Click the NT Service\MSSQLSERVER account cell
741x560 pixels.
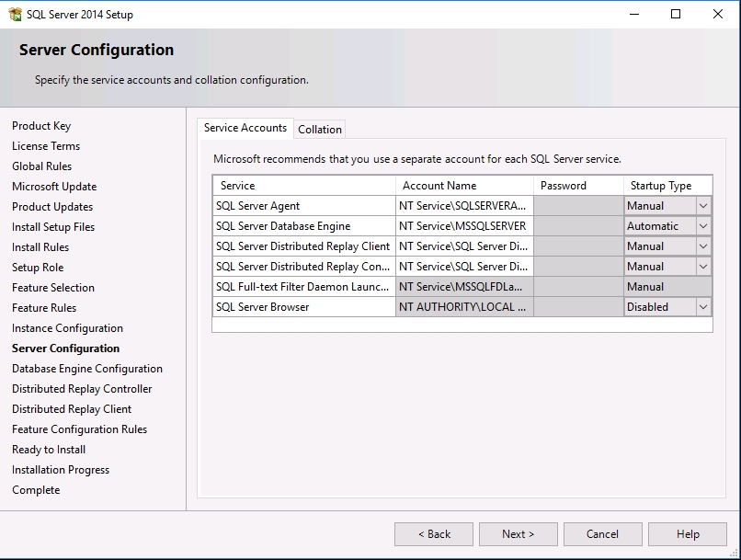pos(464,226)
